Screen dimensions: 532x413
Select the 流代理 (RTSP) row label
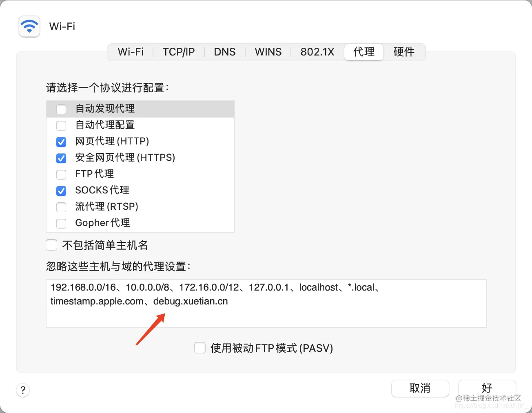click(106, 206)
